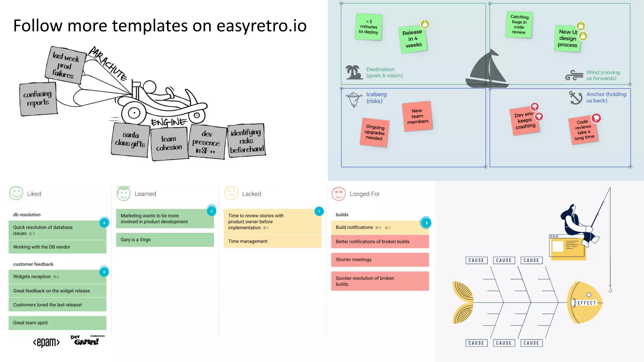The height and width of the screenshot is (362, 644).
Task: Click vote count badge on Build notifications
Action: tap(426, 223)
